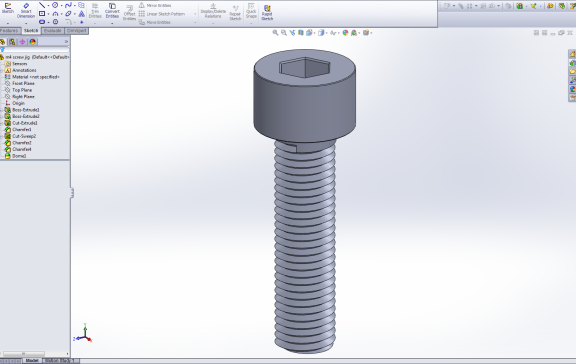Click the Edit Appearance color sphere icon
Viewport: 576px width, 364px height.
coord(345,33)
